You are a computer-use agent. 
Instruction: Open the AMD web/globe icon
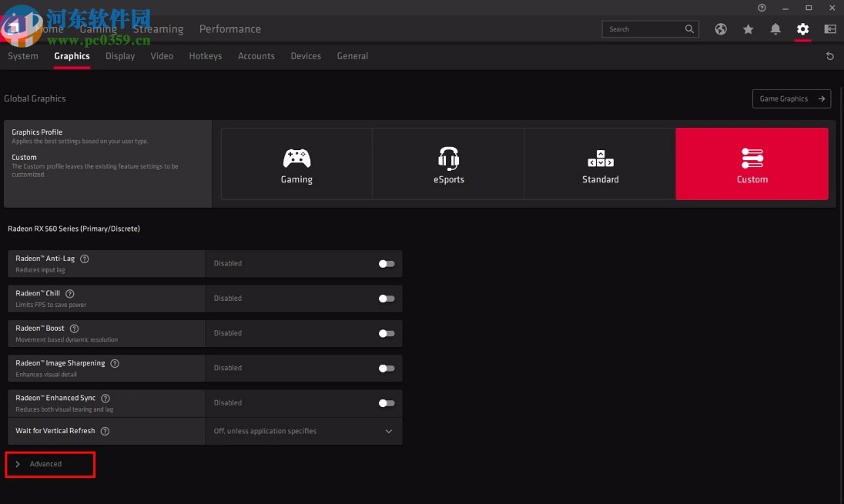click(x=721, y=28)
